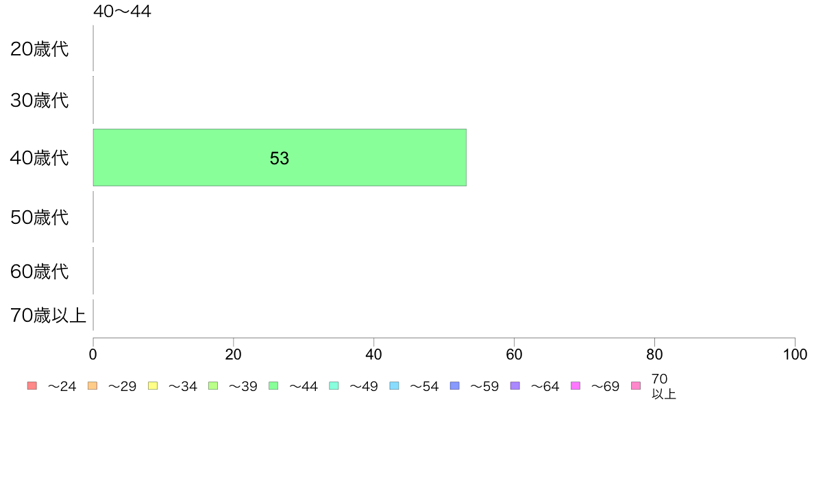The width and height of the screenshot is (814, 504).
Task: Click the 100 axis tick label
Action: 795,355
